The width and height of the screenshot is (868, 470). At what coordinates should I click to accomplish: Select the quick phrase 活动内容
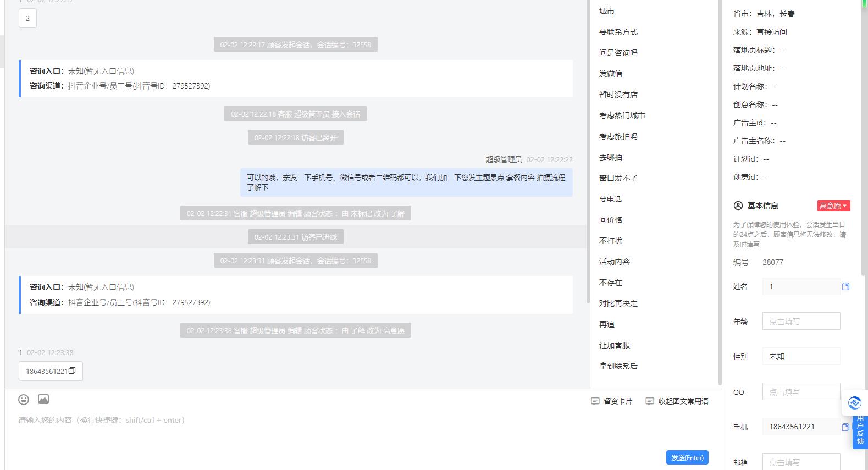tap(615, 262)
